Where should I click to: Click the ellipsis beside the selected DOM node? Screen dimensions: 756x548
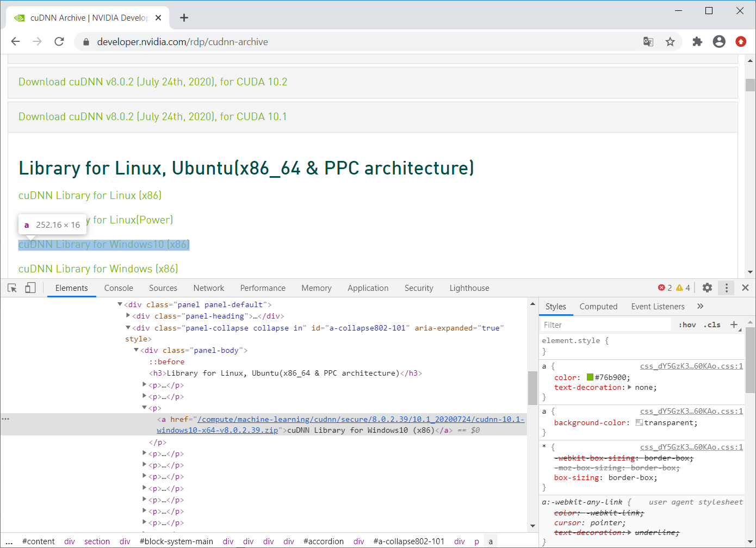pos(5,419)
